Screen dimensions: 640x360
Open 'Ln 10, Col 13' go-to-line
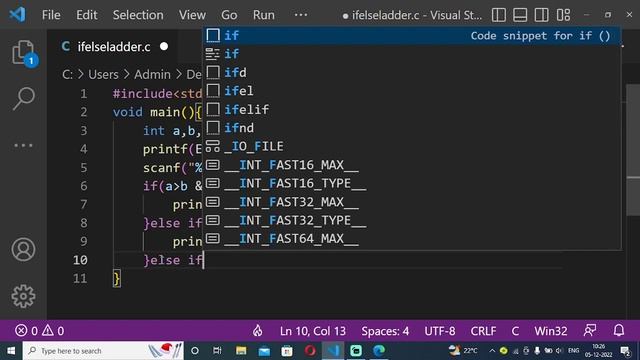click(x=313, y=331)
